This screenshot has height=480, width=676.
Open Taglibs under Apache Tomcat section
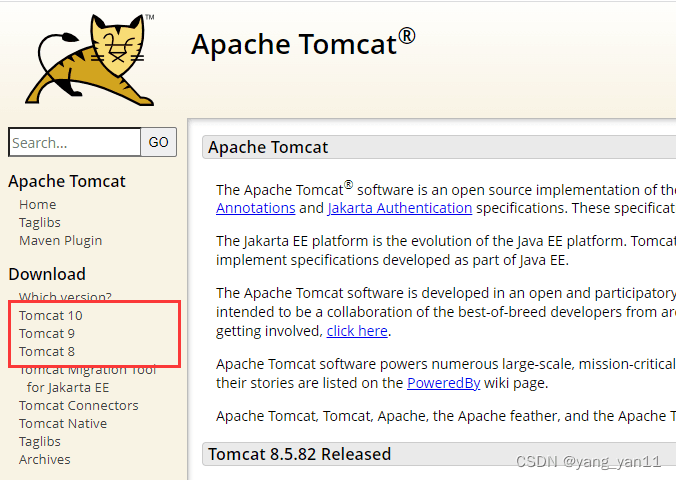40,222
